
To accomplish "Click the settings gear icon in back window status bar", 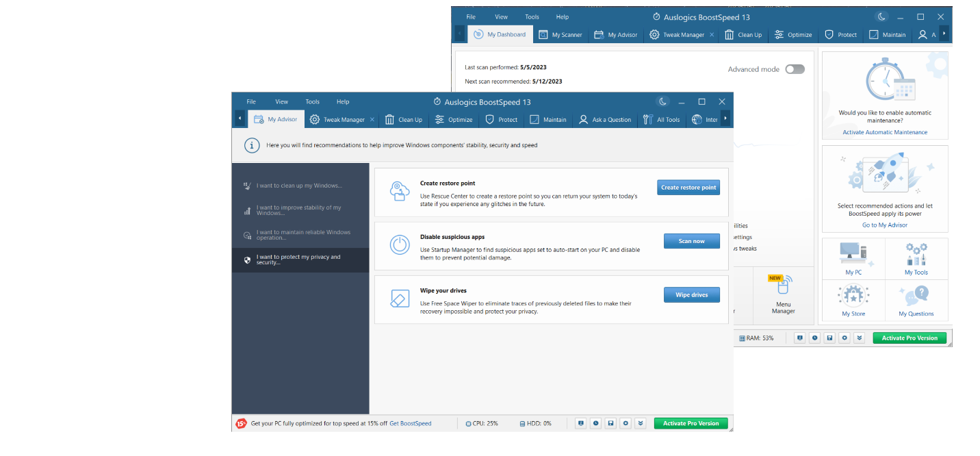I will 844,338.
